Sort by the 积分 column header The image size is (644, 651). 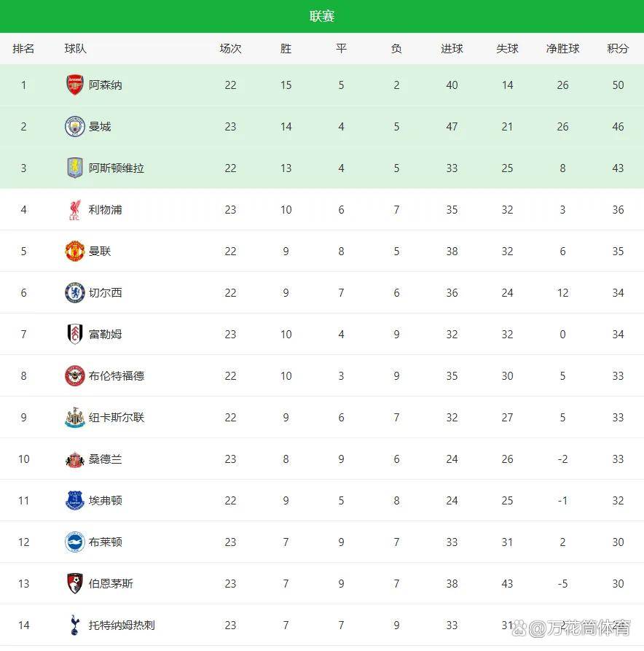tap(618, 49)
